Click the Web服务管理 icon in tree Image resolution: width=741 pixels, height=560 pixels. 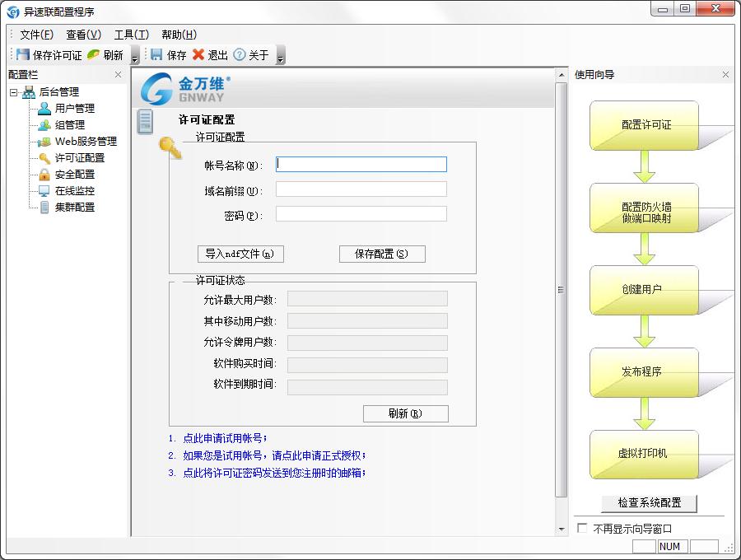click(44, 142)
